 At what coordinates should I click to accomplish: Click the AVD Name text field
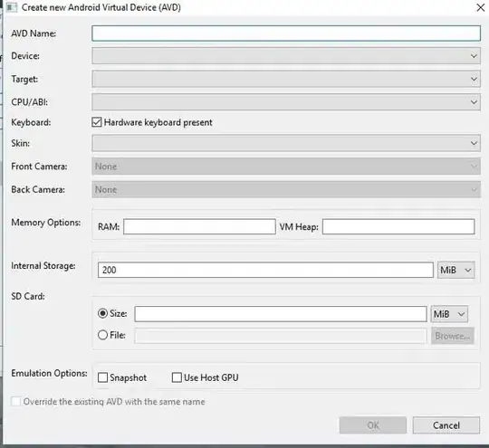pyautogui.click(x=286, y=33)
